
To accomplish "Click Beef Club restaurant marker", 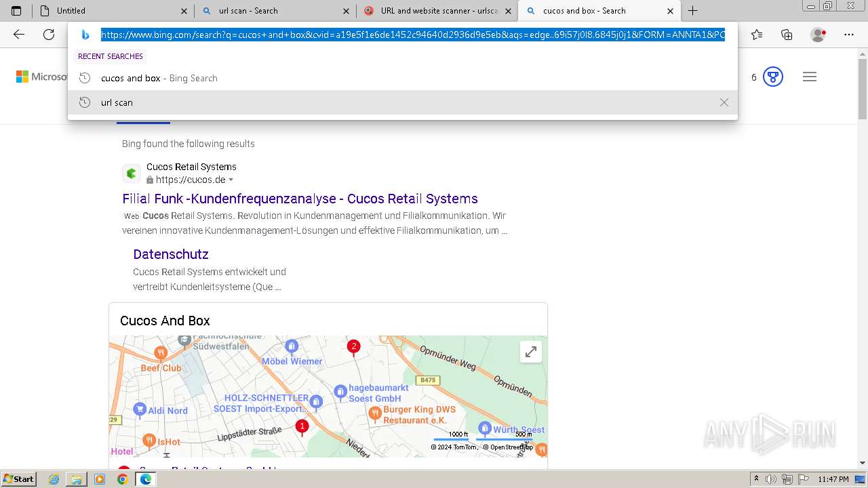I will (x=161, y=352).
